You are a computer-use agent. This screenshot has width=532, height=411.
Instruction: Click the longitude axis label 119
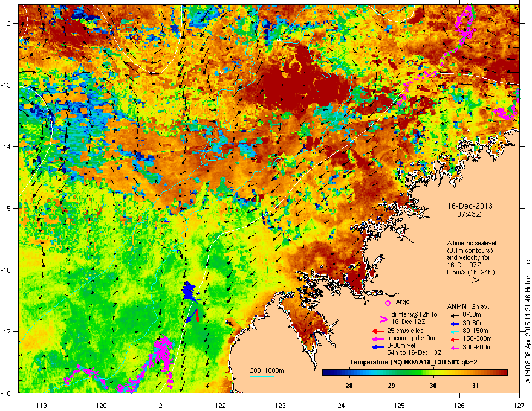pyautogui.click(x=42, y=405)
